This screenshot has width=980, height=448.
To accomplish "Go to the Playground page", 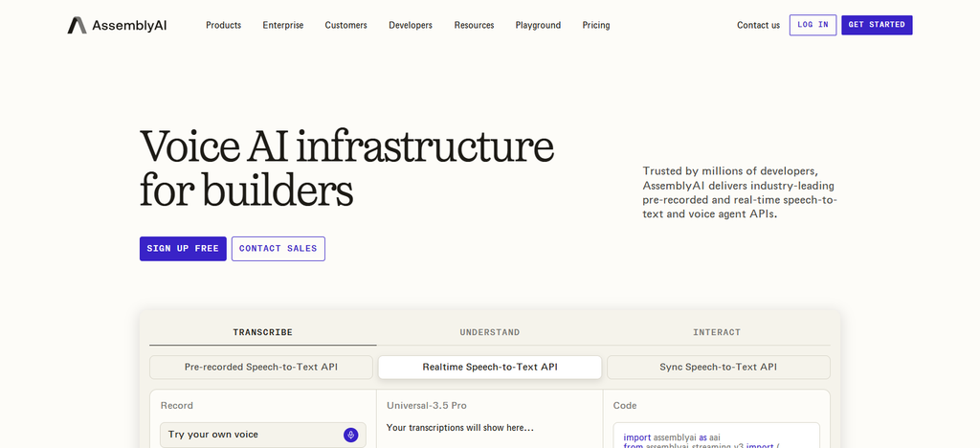I will tap(538, 26).
